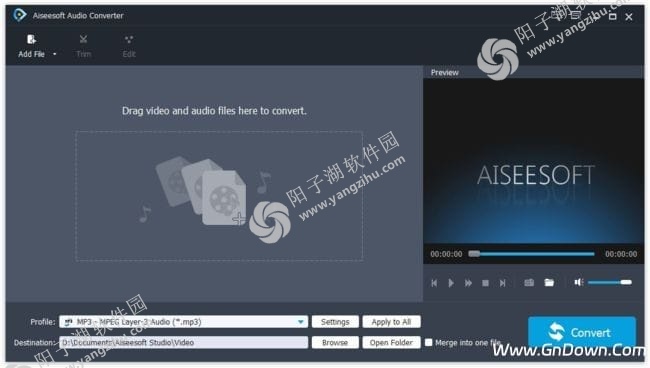Browse for destination folder

(x=335, y=343)
